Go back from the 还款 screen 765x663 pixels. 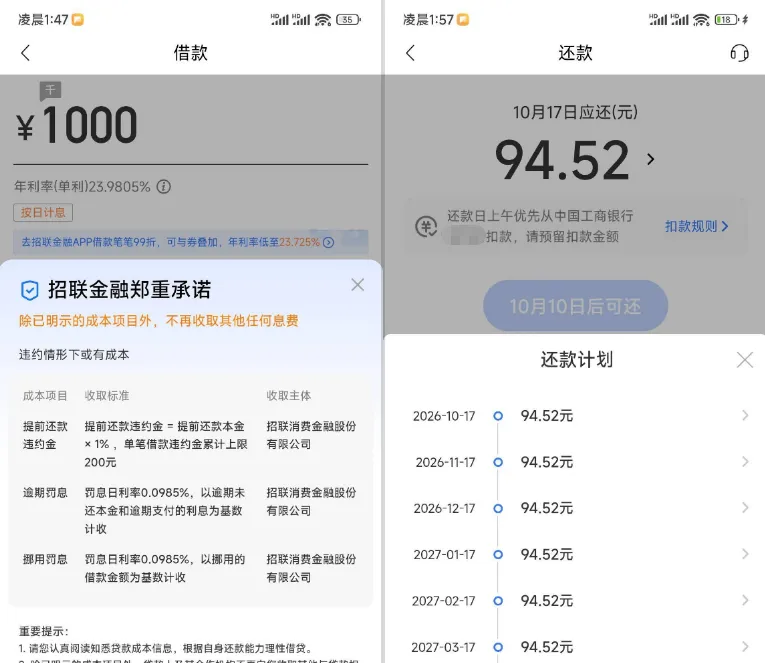click(410, 53)
